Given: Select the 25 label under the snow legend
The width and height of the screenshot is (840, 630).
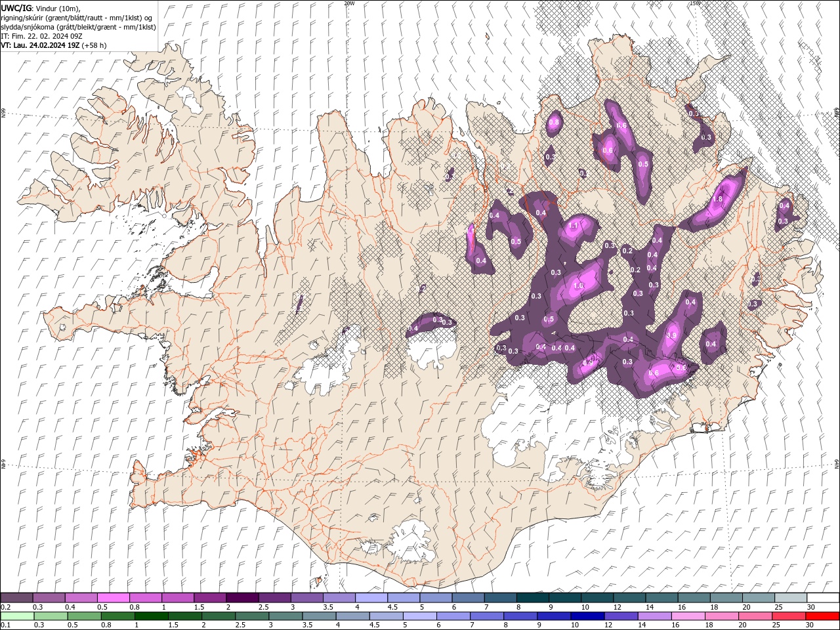Looking at the screenshot, I should point(778,607).
